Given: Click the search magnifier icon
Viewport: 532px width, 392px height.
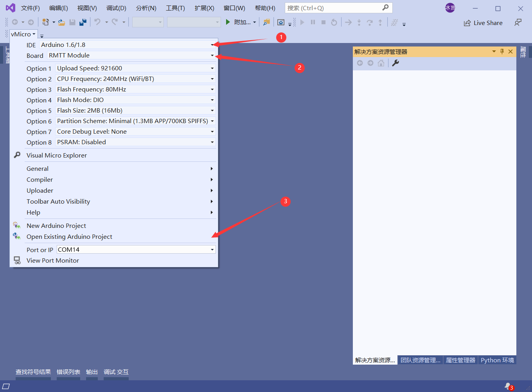Looking at the screenshot, I should (385, 7).
